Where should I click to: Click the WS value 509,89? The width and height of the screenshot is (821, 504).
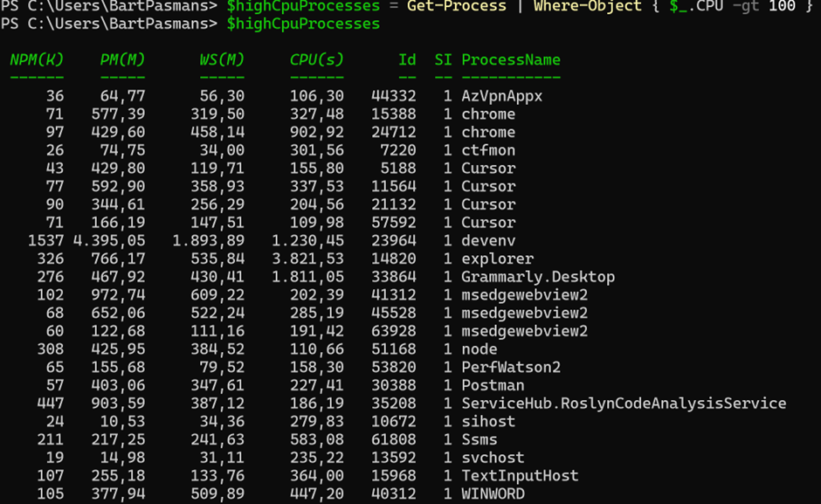[217, 494]
